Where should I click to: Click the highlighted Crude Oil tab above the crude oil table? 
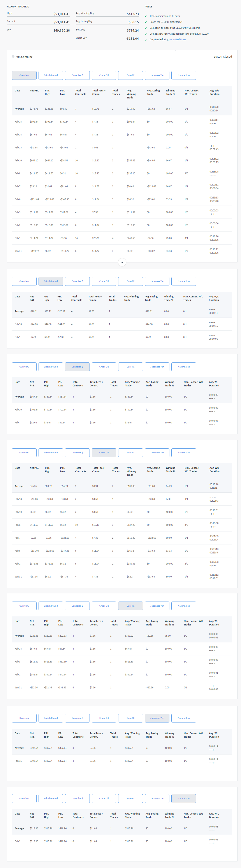pyautogui.click(x=104, y=453)
